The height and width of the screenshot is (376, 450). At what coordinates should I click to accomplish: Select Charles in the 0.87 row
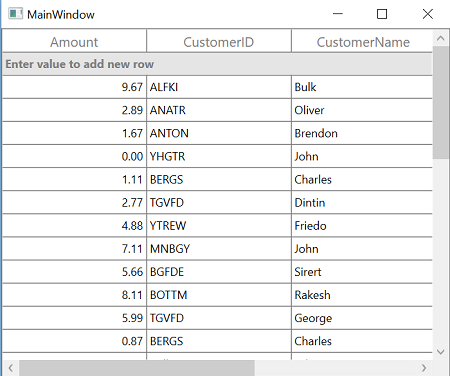tap(362, 341)
